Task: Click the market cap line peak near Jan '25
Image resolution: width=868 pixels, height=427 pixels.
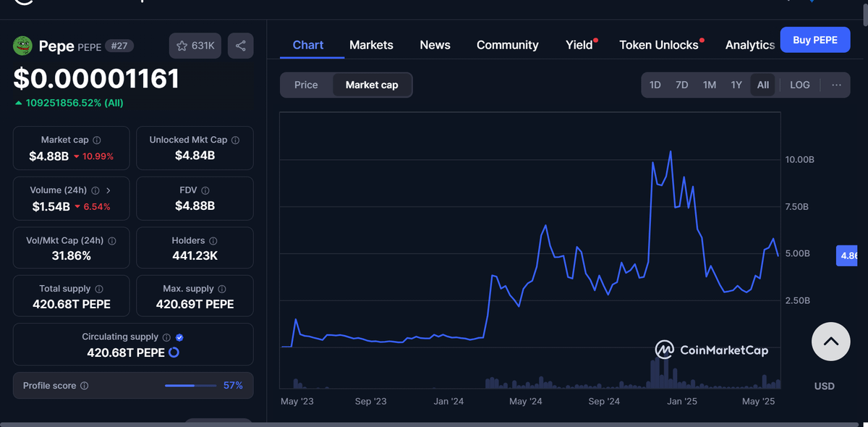Action: 671,152
